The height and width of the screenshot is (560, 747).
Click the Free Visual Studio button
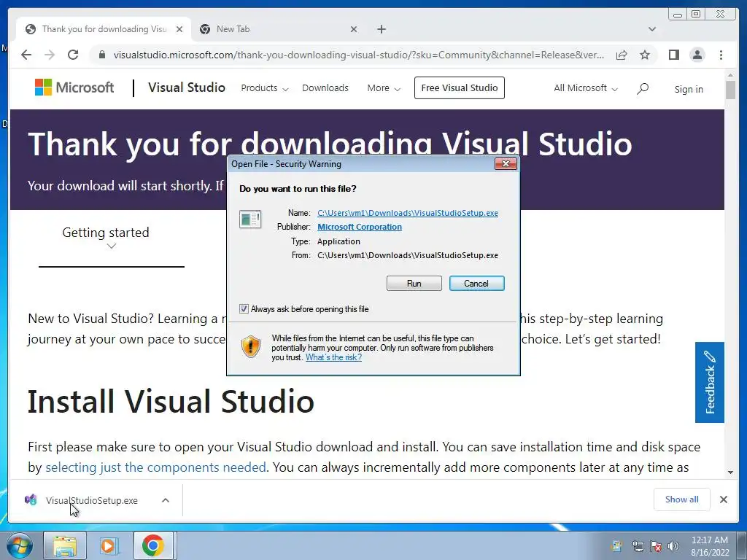(460, 87)
